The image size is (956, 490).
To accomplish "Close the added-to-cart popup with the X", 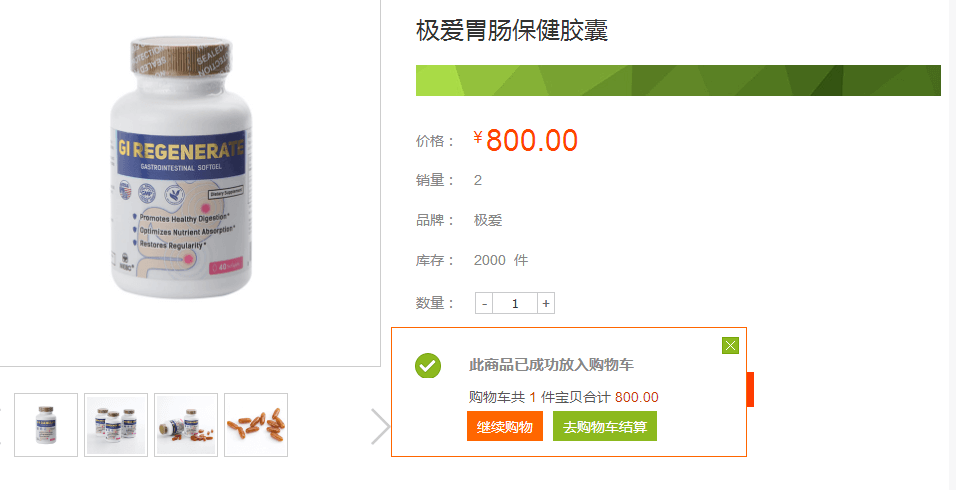I will pos(730,346).
